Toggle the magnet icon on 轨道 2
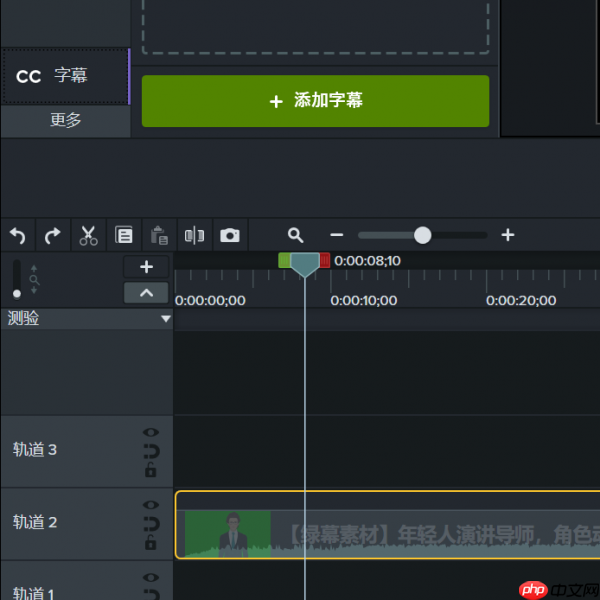Viewport: 600px width, 600px height. 151,524
